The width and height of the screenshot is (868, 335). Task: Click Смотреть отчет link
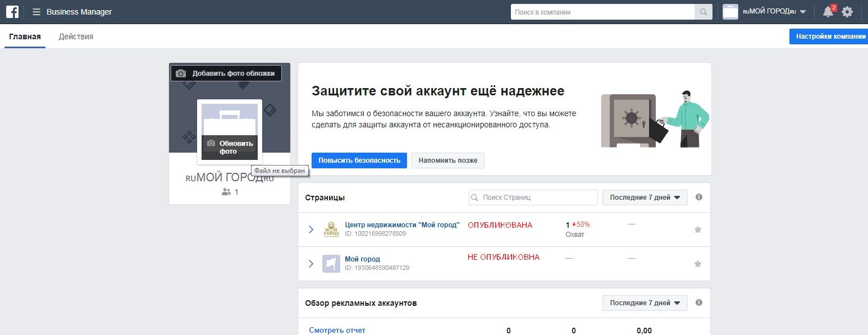point(337,331)
